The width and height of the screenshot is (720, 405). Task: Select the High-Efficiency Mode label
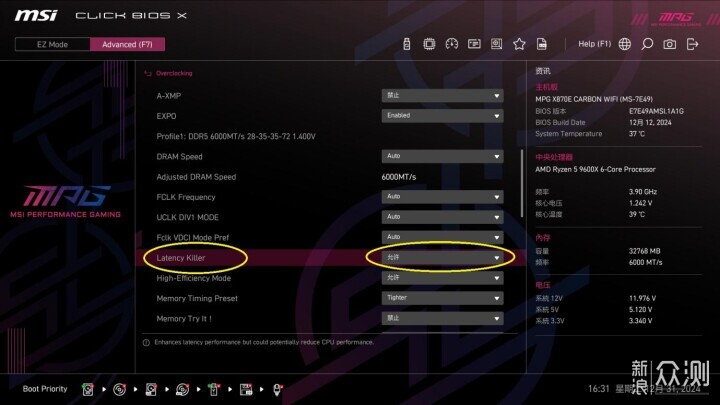pos(193,278)
